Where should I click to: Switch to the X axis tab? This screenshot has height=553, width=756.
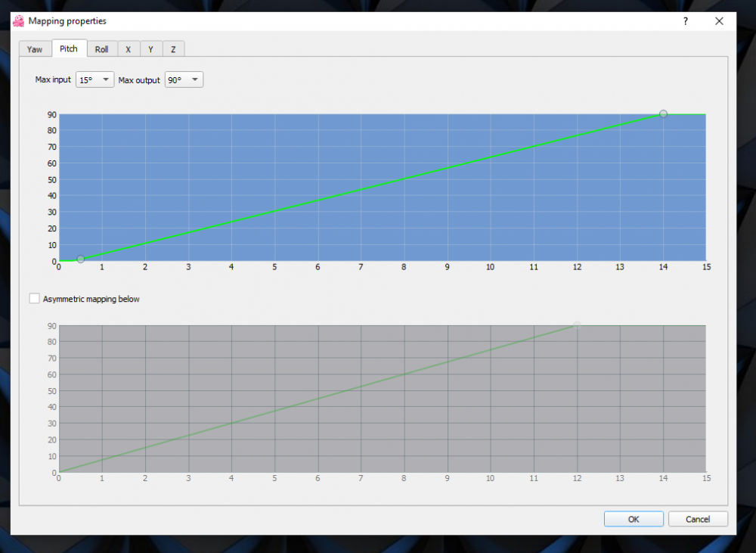point(129,49)
